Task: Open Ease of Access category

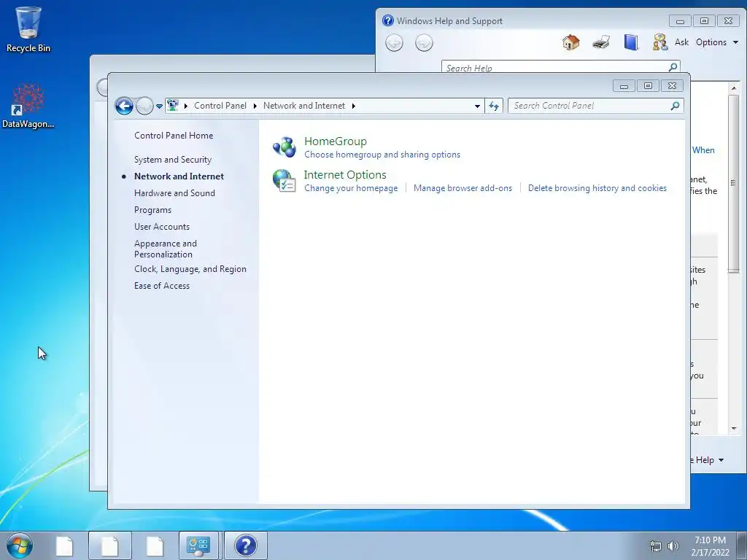Action: click(161, 286)
